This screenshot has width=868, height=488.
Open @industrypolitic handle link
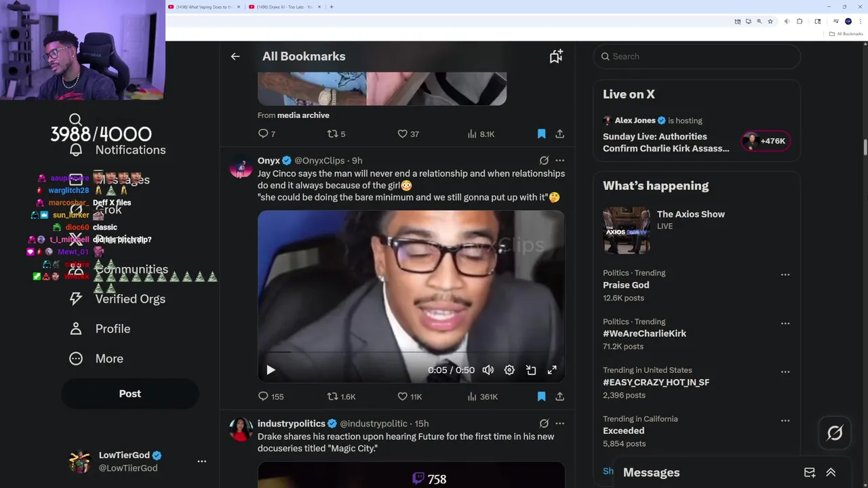[x=374, y=424]
